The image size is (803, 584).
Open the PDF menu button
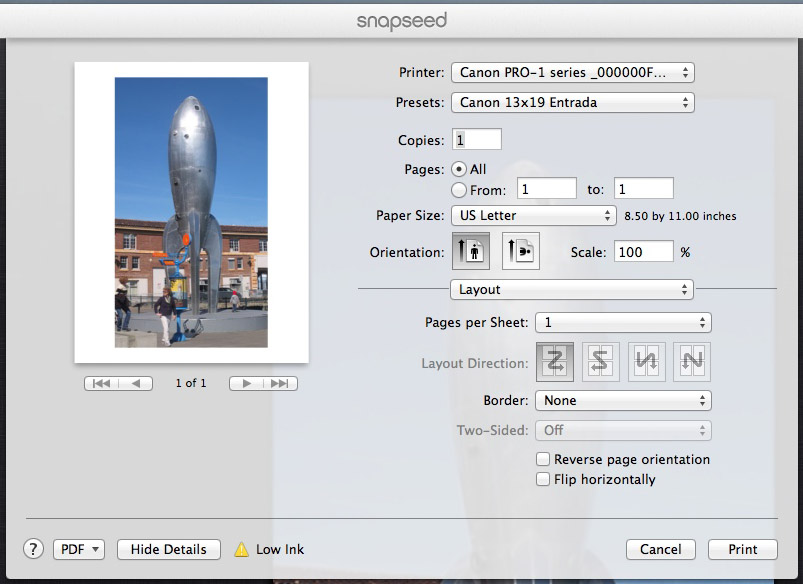coord(79,549)
